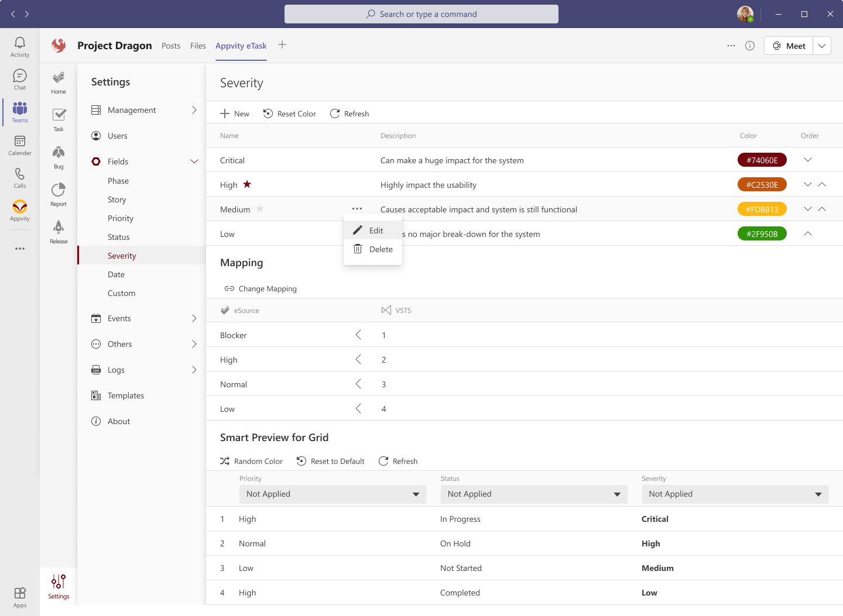
Task: Switch to the Files tab
Action: coord(198,46)
